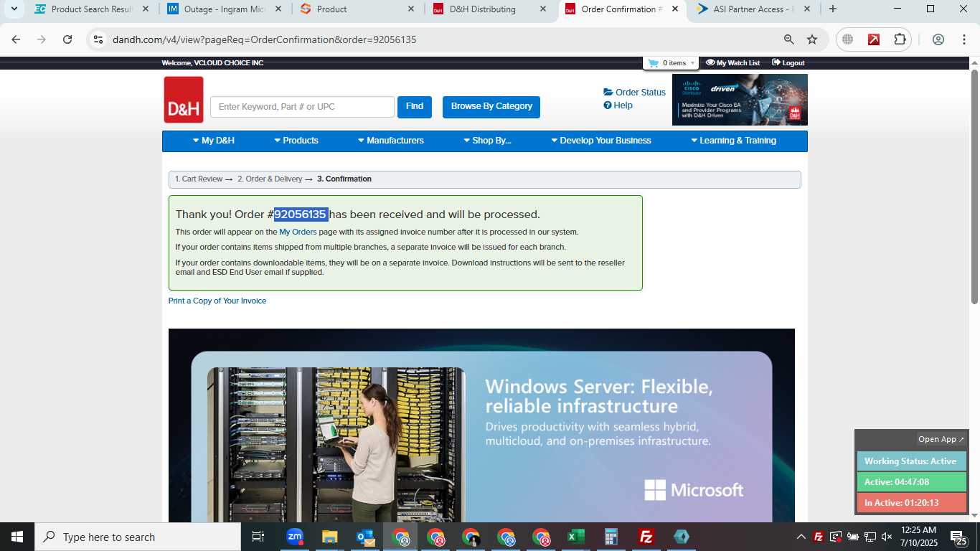This screenshot has width=980, height=551.
Task: Click the page vertical scrollbar
Action: pyautogui.click(x=975, y=185)
